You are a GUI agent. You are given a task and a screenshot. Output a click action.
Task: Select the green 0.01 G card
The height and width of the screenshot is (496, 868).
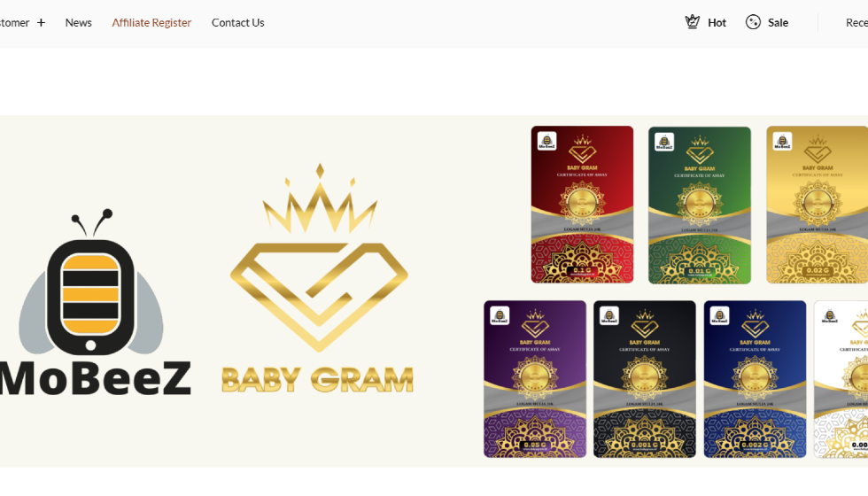coord(700,205)
